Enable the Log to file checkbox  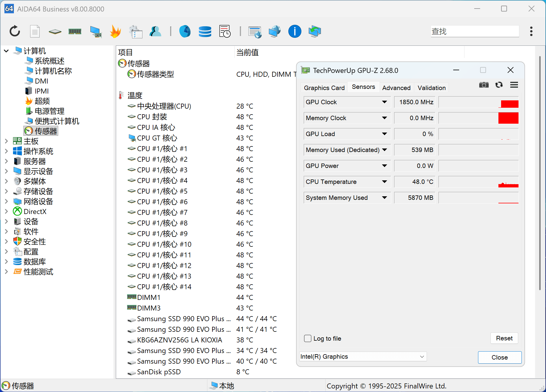[x=308, y=339]
